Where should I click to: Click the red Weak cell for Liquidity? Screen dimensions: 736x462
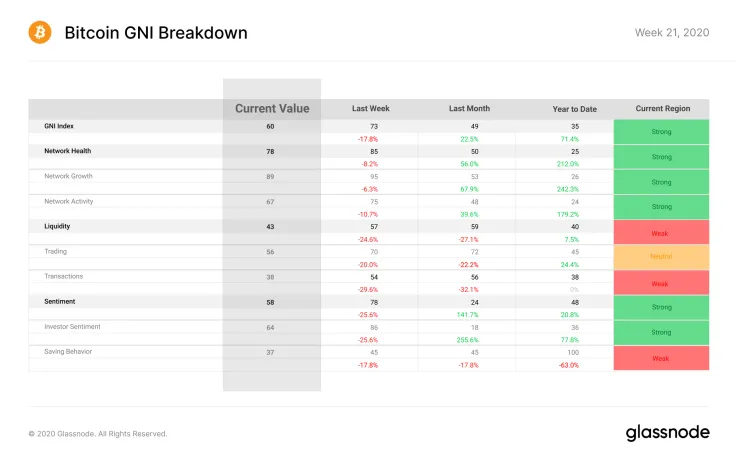pyautogui.click(x=661, y=232)
